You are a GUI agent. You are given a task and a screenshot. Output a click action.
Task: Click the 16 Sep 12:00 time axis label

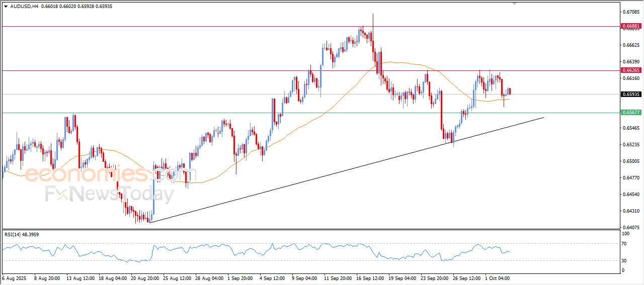point(371,277)
